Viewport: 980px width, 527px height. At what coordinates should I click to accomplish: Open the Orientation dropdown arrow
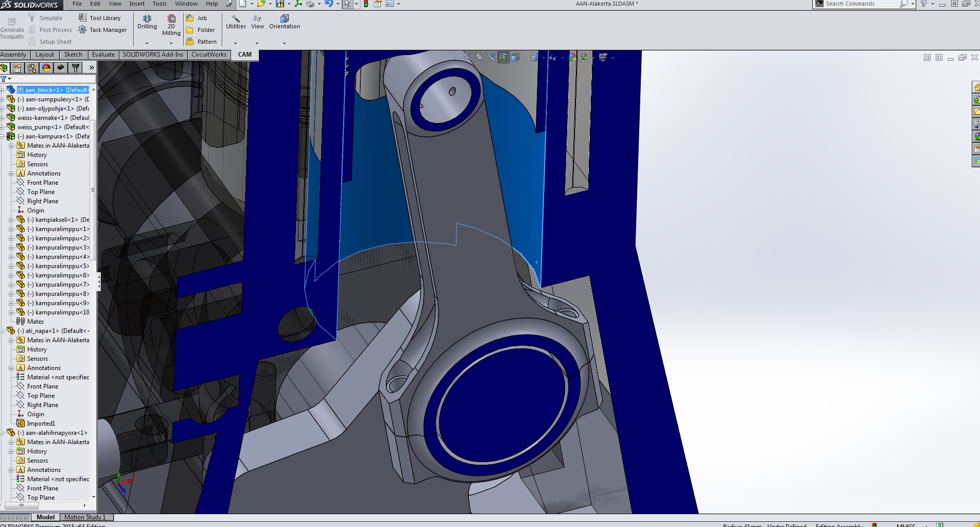coord(284,43)
